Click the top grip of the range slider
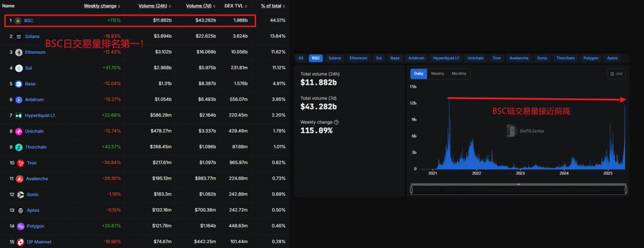Screen dimensions: 644x248 click(x=518, y=184)
